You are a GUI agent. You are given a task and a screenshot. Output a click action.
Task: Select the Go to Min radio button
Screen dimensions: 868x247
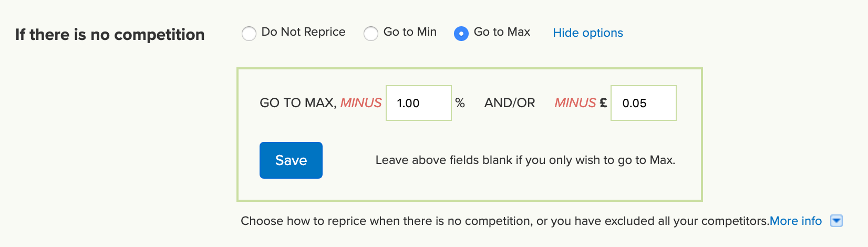pyautogui.click(x=371, y=34)
